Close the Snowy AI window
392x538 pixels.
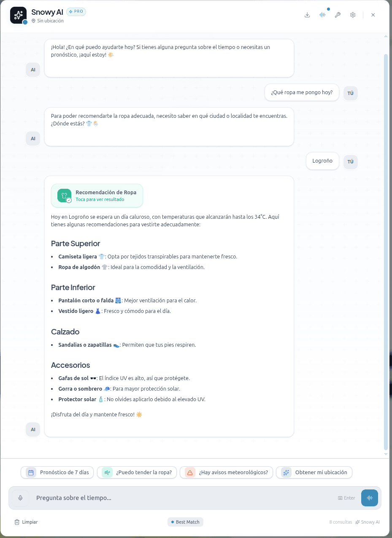tap(373, 15)
